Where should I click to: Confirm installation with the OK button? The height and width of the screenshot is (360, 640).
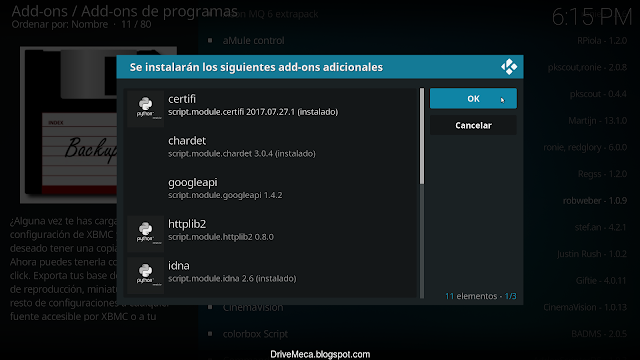473,98
